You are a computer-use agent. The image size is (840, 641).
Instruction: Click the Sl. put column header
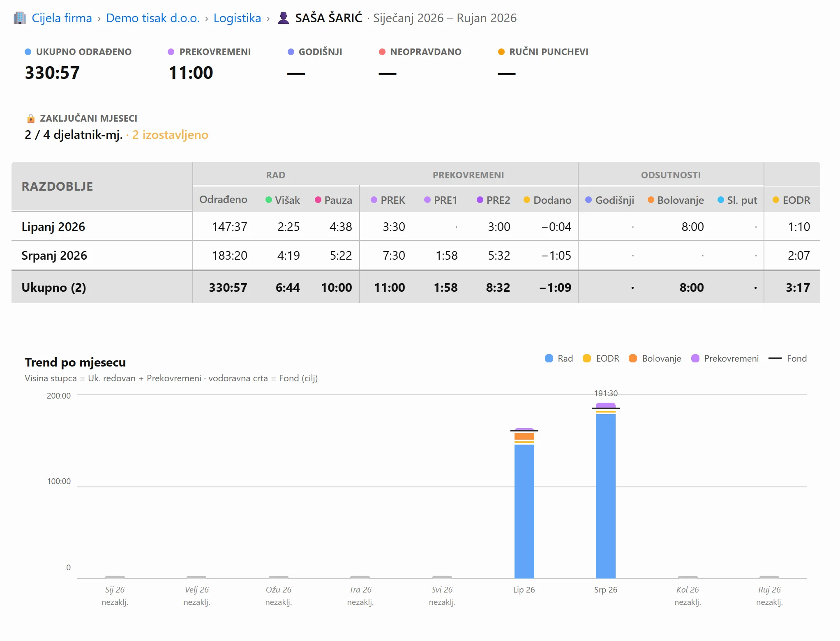tap(737, 200)
